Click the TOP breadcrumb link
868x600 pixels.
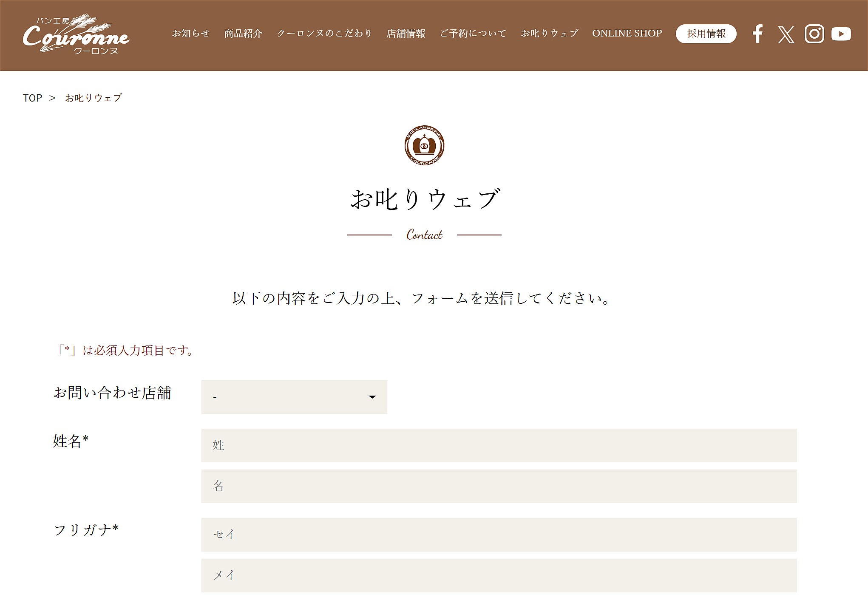32,98
